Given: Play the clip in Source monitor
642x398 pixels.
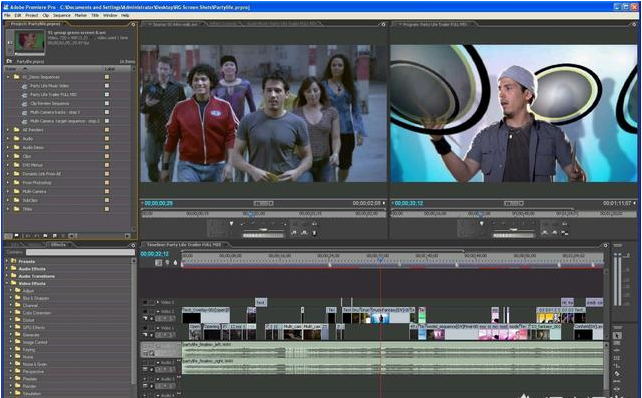Looking at the screenshot, I should coord(262,224).
